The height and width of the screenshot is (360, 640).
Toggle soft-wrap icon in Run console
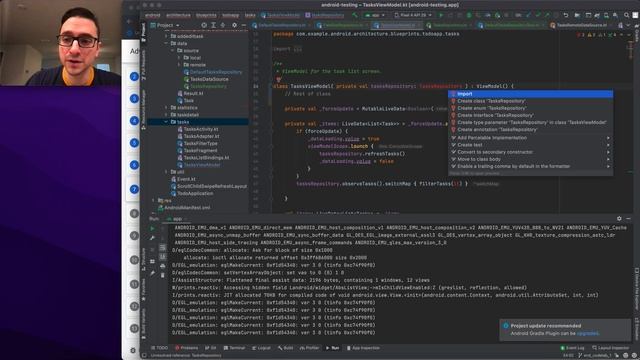[x=162, y=248]
